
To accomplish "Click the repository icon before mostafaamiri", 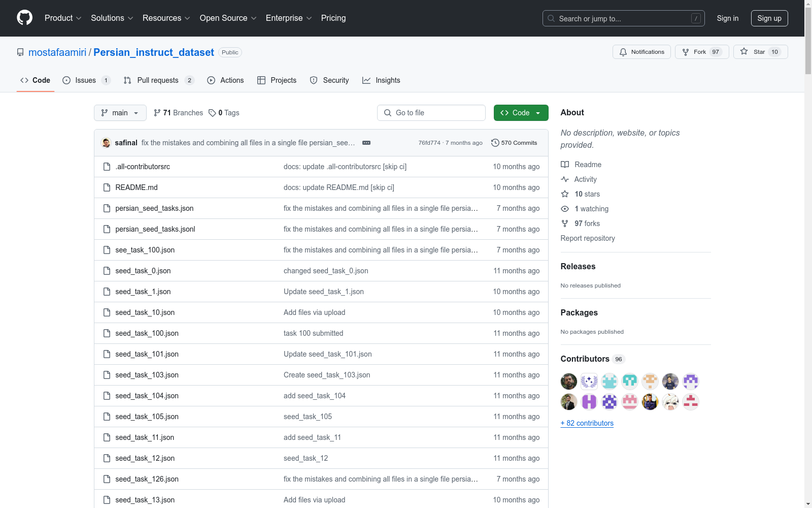I will point(20,52).
